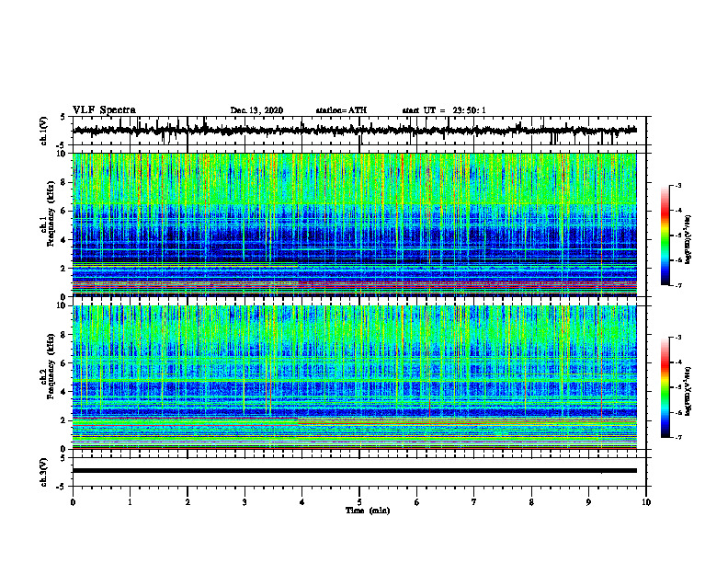
Task: Click ch.1 spectrogram "6" kHz tick label
Action: 64,211
